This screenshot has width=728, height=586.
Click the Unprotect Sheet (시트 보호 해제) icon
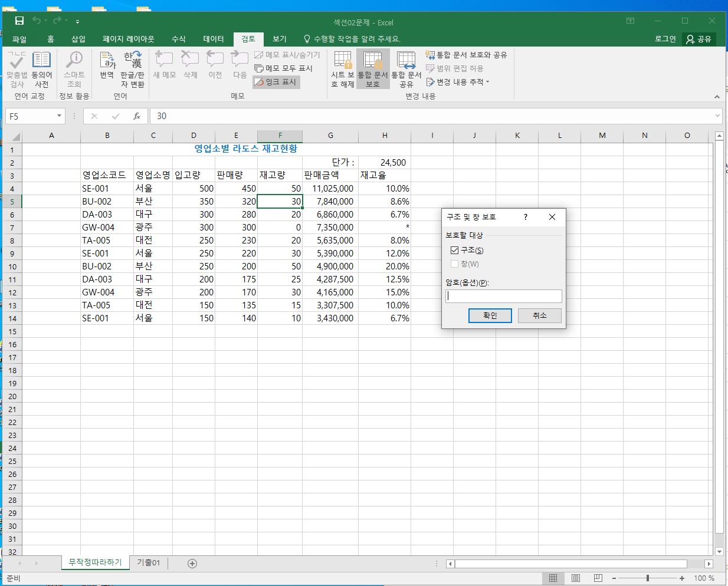pos(342,69)
